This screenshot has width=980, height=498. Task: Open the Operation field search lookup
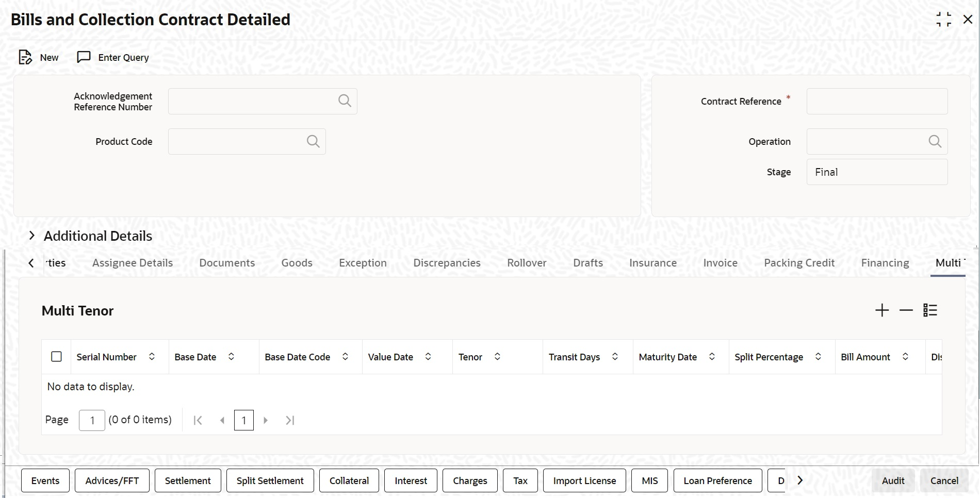935,141
